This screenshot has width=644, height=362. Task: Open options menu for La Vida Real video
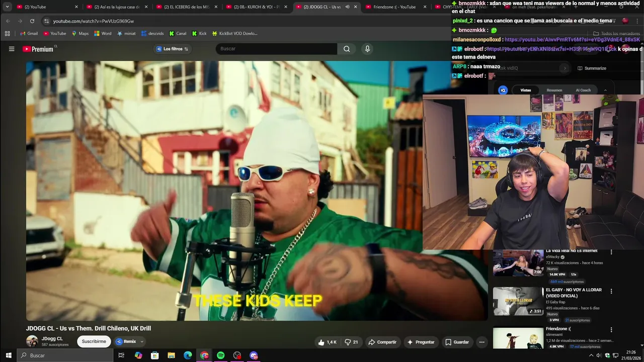pyautogui.click(x=611, y=252)
